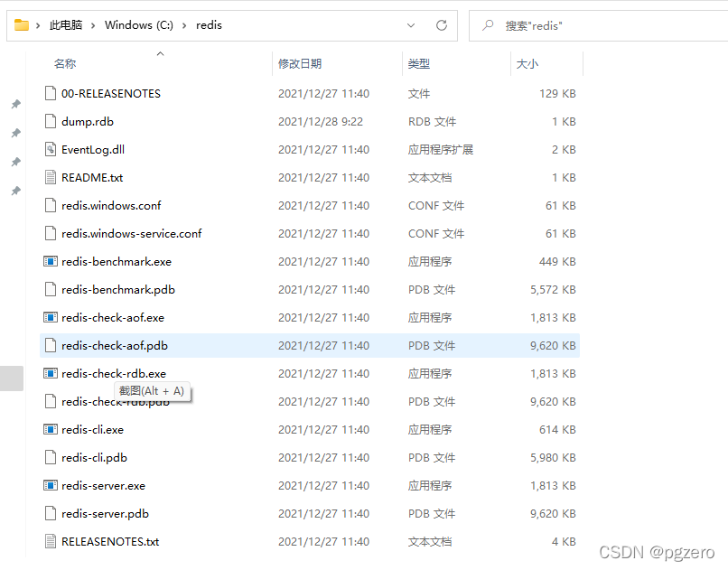Click the 5,980 KB size of redis-cli.pdb

tap(553, 458)
